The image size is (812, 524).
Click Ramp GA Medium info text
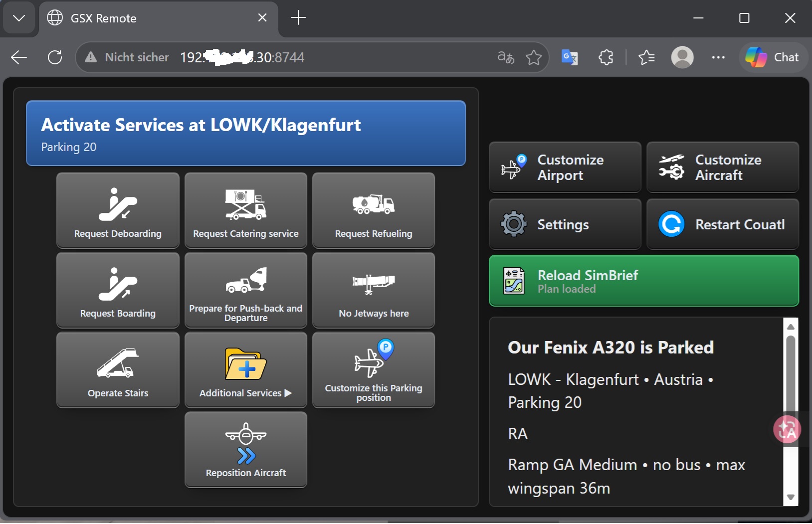[626, 476]
